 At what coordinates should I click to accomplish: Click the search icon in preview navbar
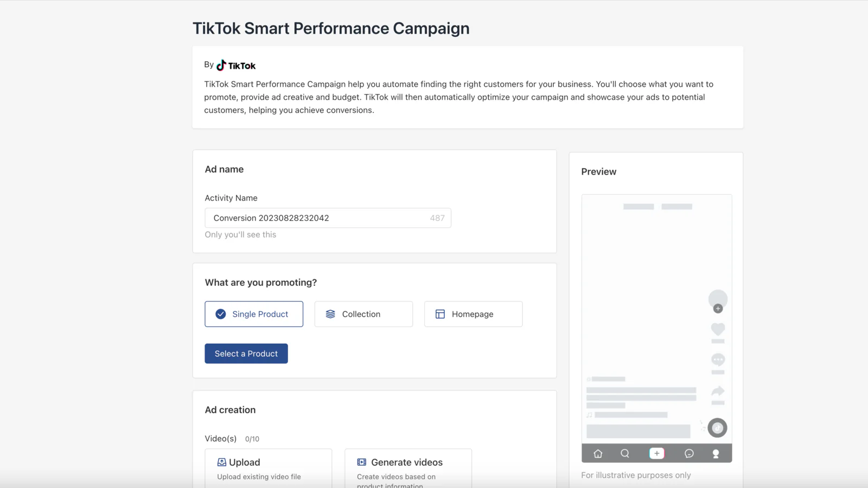[625, 453]
